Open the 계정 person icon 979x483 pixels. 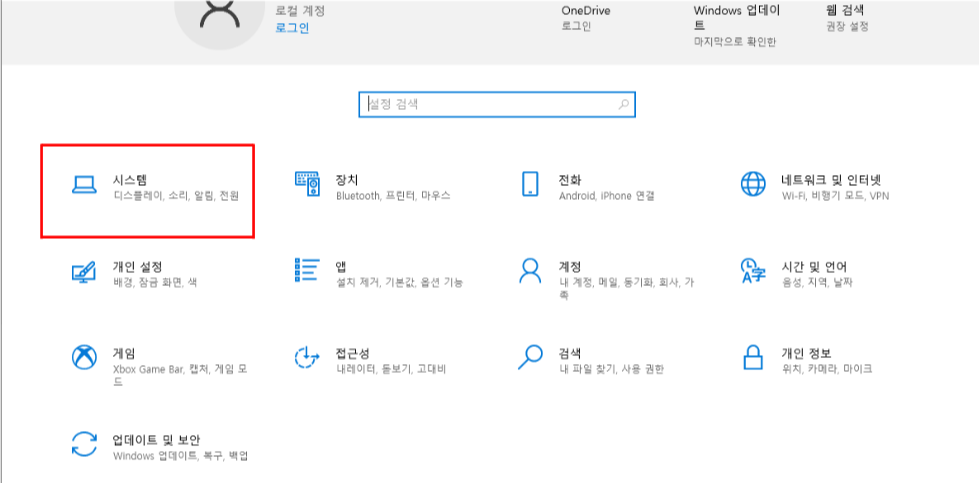click(530, 271)
